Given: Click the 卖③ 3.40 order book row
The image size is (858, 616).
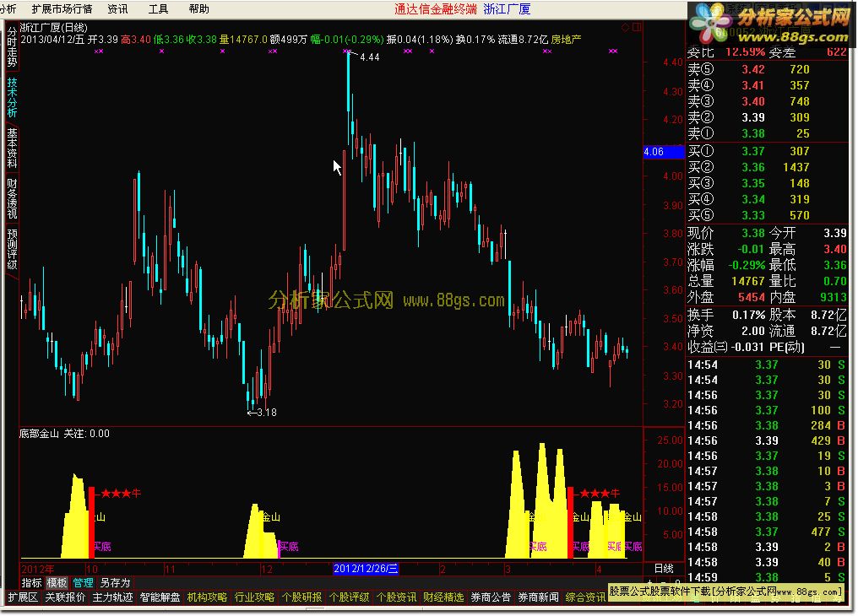Looking at the screenshot, I should tap(767, 101).
